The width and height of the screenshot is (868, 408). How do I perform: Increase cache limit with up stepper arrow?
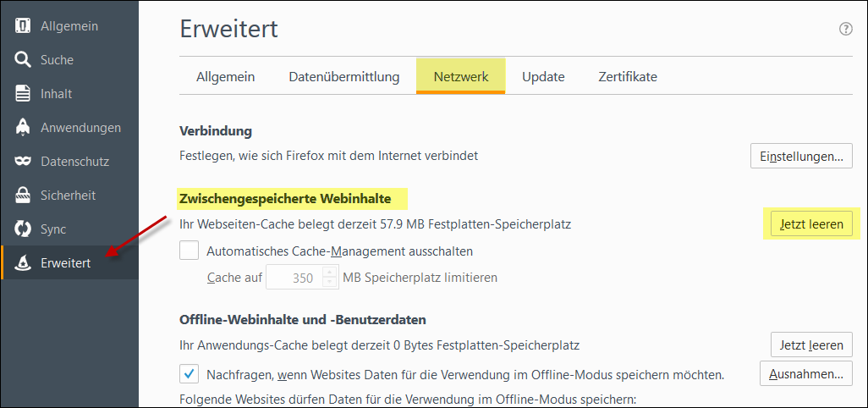coord(330,272)
